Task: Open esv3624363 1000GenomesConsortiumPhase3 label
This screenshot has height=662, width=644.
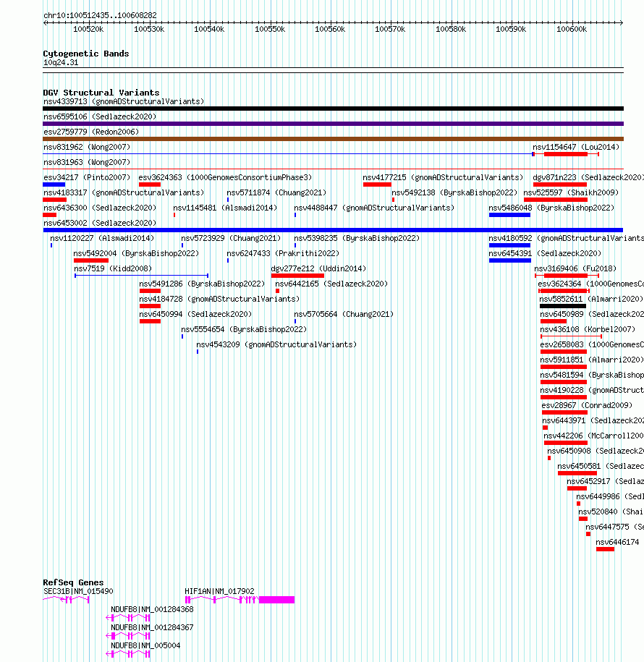Action: coord(225,177)
